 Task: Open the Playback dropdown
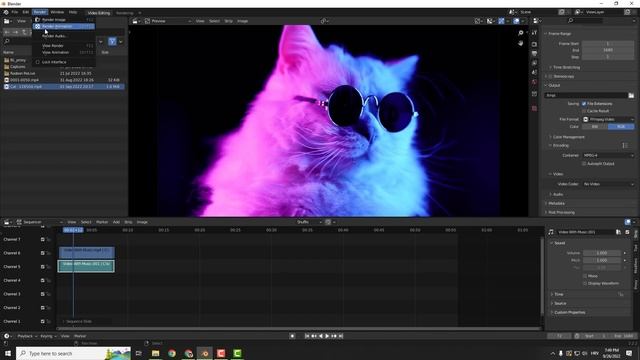(27, 336)
